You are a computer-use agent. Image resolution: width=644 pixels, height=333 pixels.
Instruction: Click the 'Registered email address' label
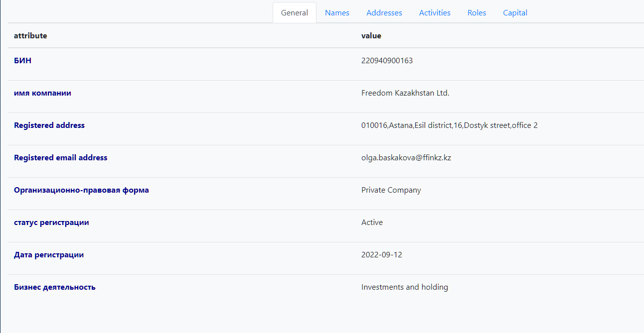60,158
